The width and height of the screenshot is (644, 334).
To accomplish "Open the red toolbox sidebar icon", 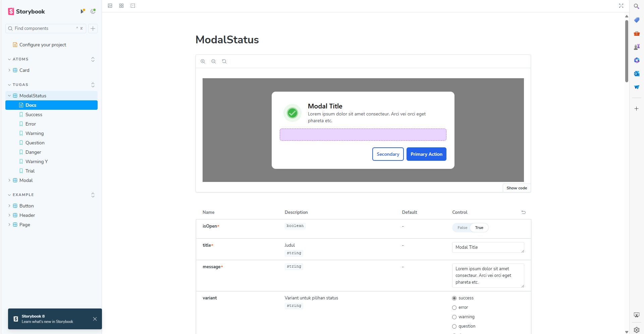I will click(x=637, y=34).
